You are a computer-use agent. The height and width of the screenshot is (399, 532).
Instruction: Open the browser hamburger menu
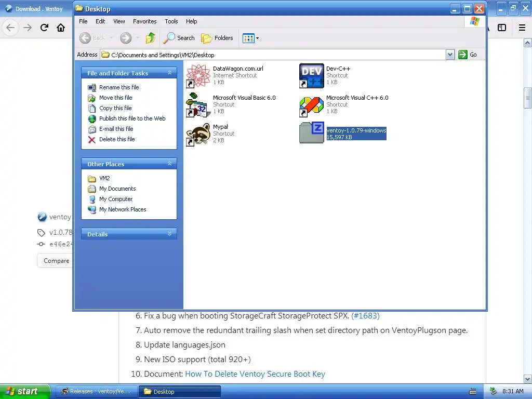[522, 28]
